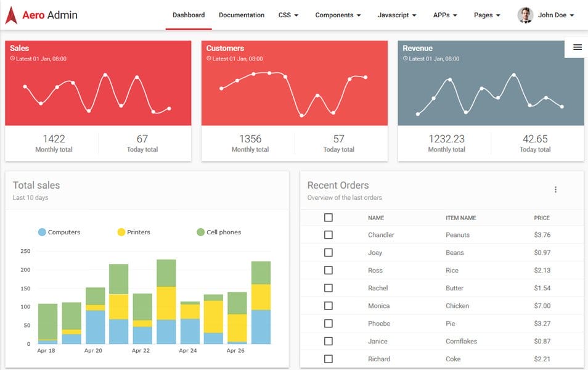Select the checkbox in Richard's row
The width and height of the screenshot is (588, 370).
(328, 359)
